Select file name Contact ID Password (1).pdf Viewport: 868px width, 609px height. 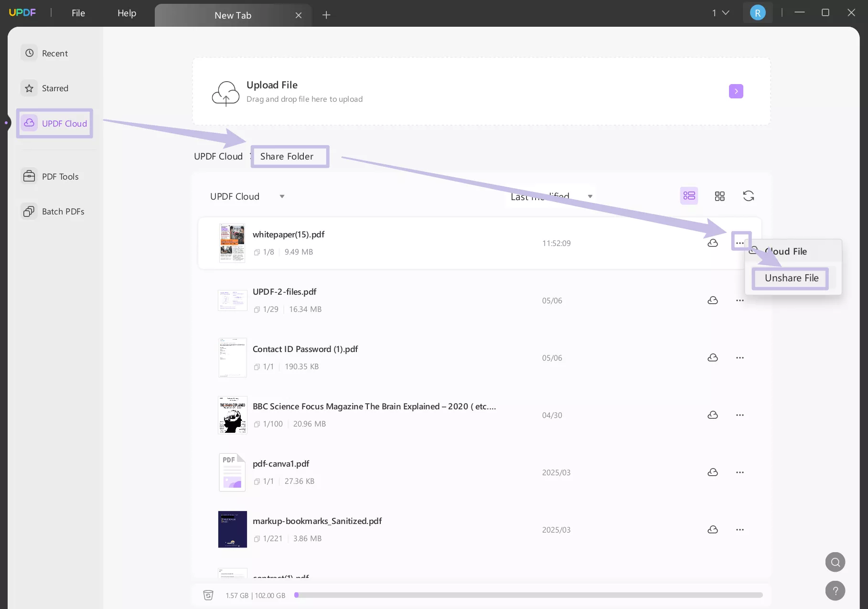click(x=305, y=349)
